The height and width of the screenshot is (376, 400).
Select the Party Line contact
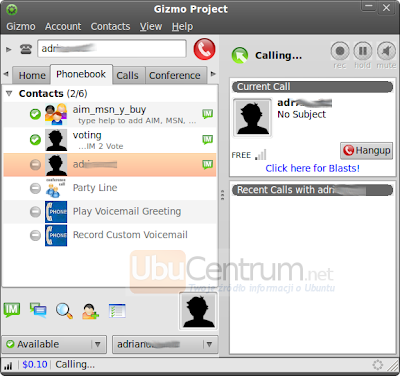[110, 188]
